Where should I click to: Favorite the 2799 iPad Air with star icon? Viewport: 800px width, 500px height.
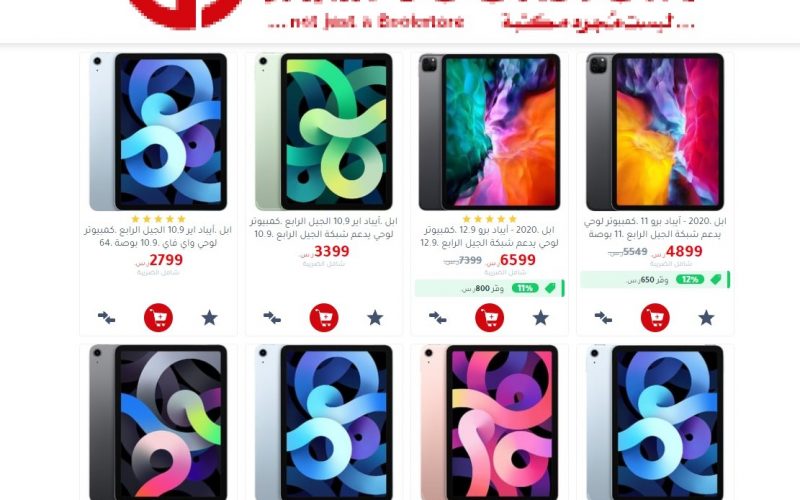[209, 318]
